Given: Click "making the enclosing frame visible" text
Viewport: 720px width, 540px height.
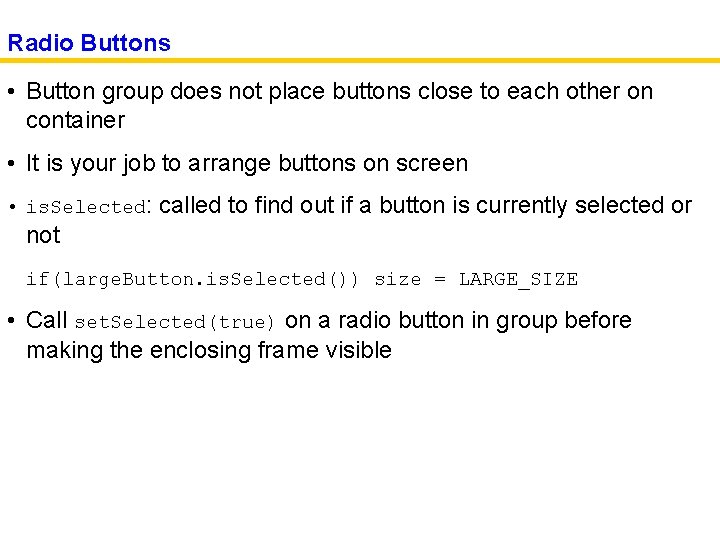Looking at the screenshot, I should (209, 351).
